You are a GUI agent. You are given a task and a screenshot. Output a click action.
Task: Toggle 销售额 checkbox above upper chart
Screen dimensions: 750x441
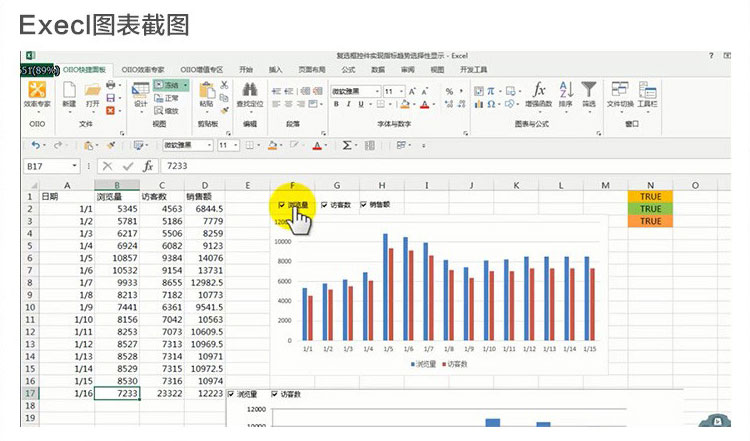[x=363, y=204]
